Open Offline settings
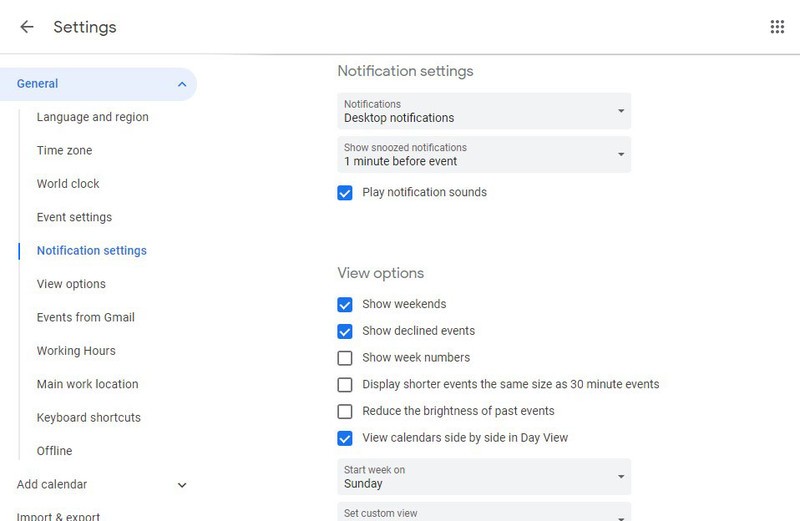This screenshot has width=800, height=521. 54,451
